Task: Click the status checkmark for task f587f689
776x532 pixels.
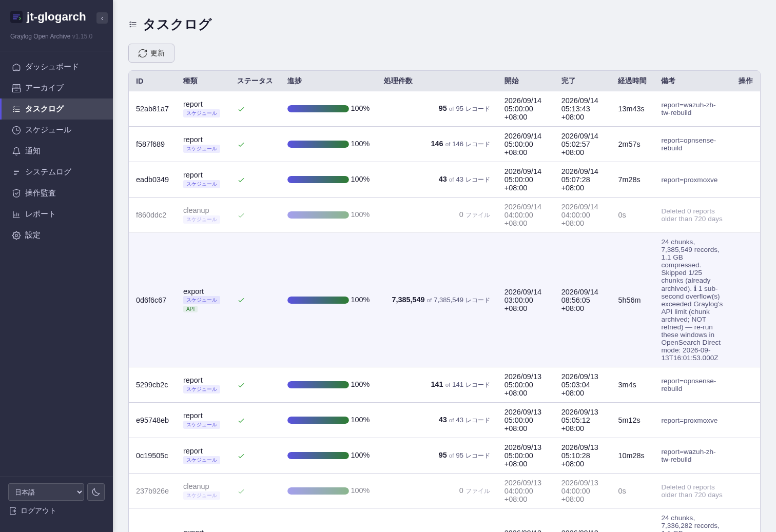Action: tap(241, 145)
